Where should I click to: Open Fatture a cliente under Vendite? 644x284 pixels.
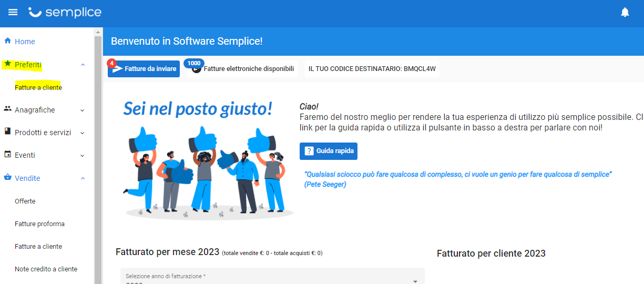click(x=38, y=246)
